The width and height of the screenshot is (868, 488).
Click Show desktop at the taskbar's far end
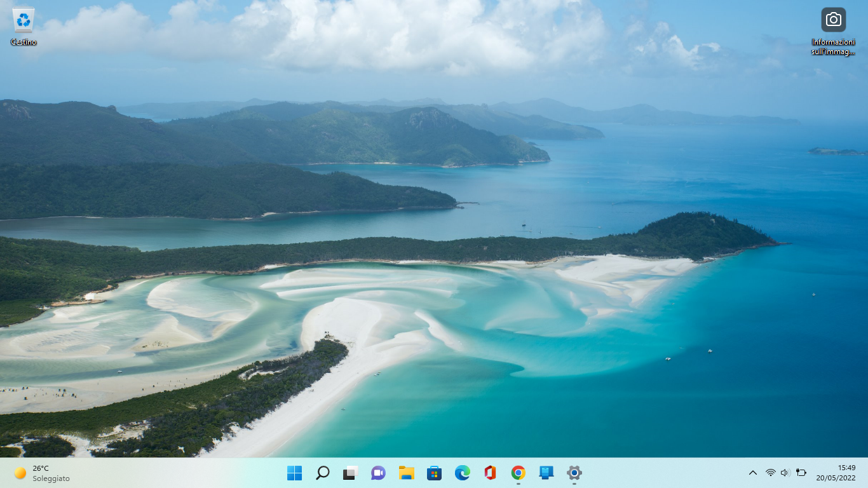pyautogui.click(x=865, y=473)
